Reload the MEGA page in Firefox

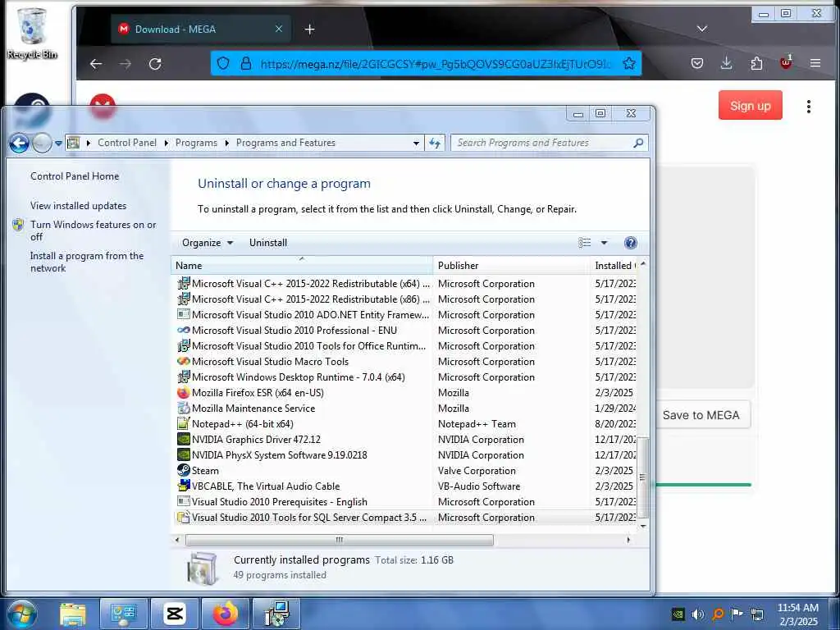pos(155,64)
